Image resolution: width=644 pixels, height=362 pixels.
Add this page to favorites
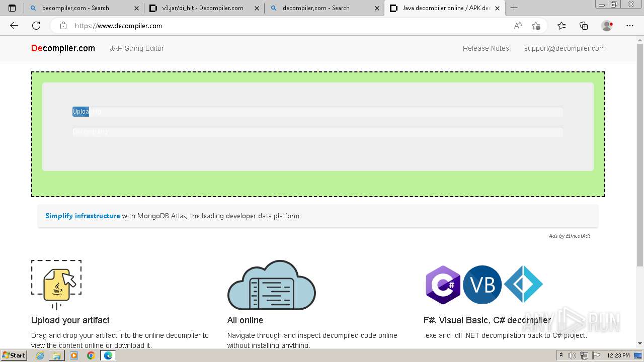pos(536,26)
